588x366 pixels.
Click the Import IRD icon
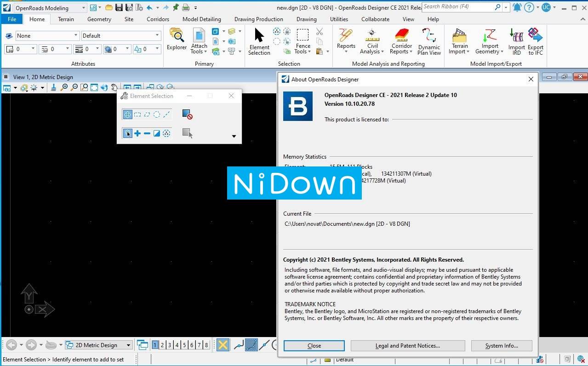517,41
